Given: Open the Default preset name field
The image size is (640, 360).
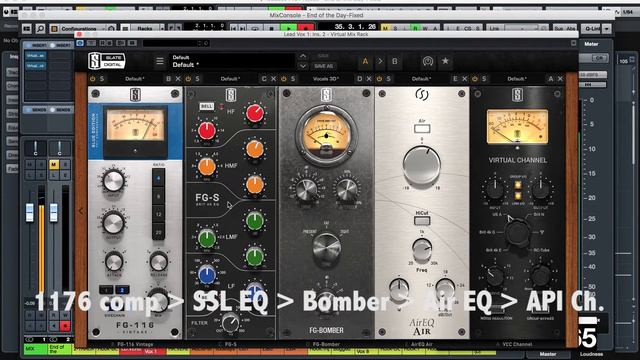Looking at the screenshot, I should pos(231,61).
